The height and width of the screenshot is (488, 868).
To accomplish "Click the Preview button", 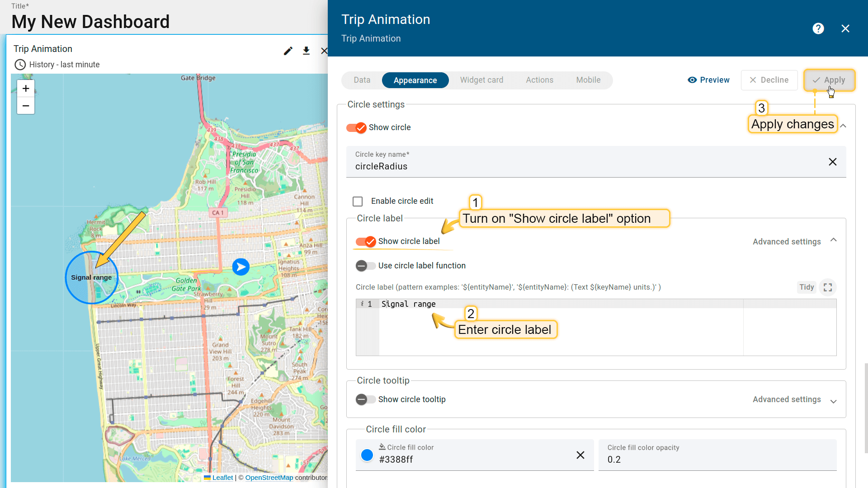I will pyautogui.click(x=708, y=80).
